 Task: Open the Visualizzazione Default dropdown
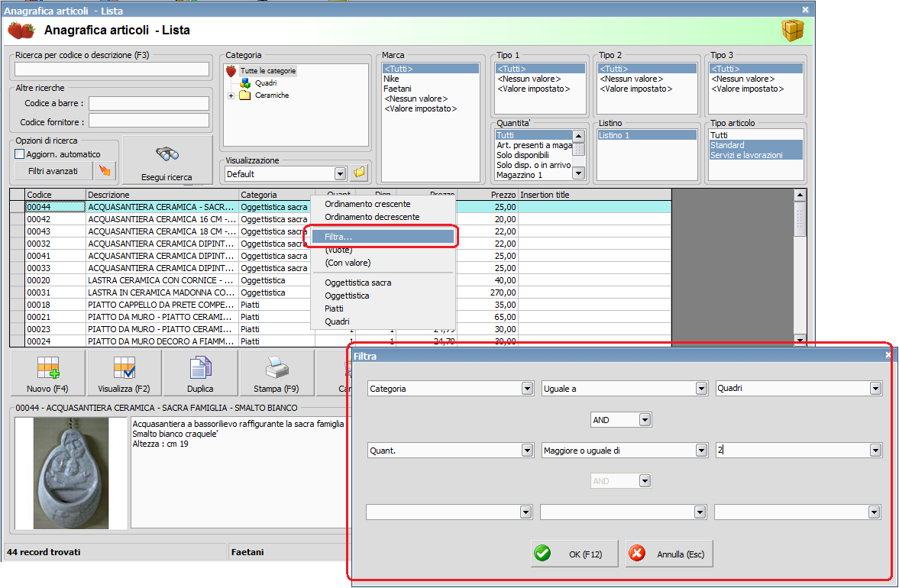pyautogui.click(x=340, y=173)
